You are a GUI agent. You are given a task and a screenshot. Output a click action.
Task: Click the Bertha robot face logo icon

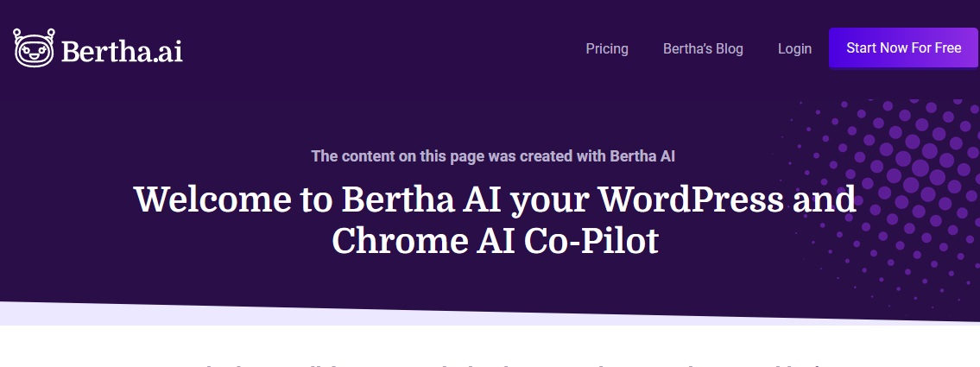pos(35,47)
